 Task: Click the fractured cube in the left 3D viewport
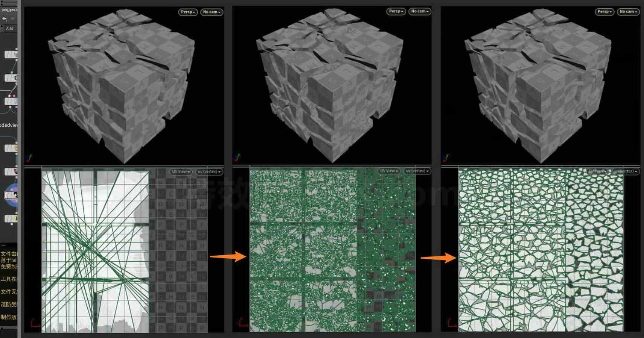[x=121, y=87]
